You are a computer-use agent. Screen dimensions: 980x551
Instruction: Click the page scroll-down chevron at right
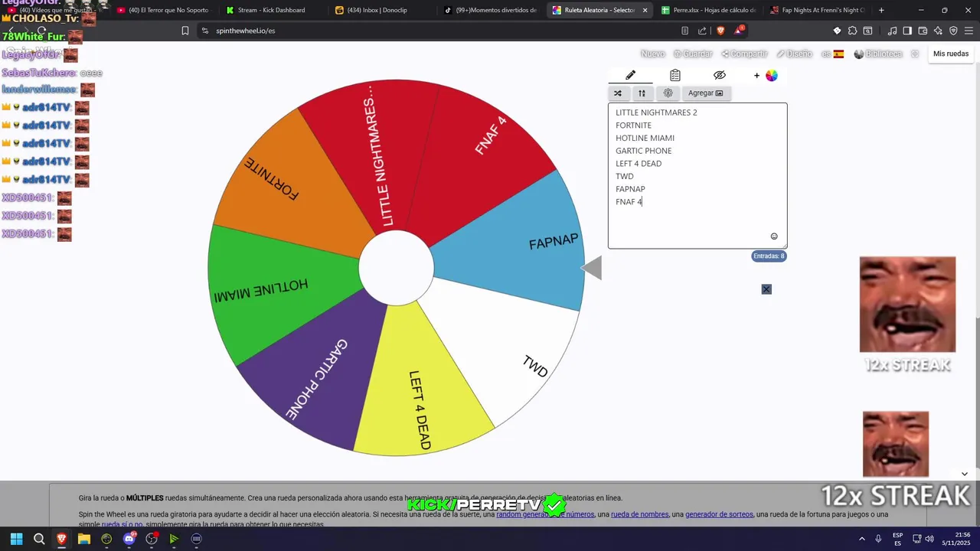[x=965, y=474]
